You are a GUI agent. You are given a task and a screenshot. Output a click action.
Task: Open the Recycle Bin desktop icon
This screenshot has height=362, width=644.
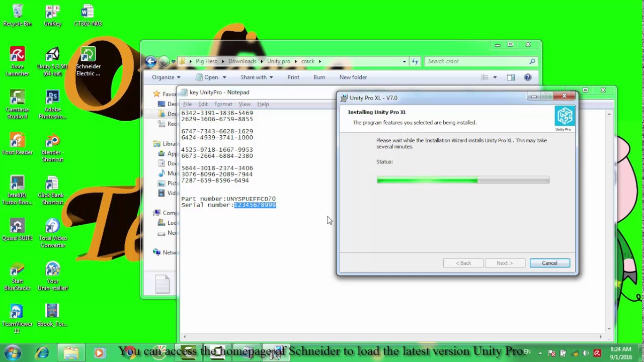(x=17, y=15)
